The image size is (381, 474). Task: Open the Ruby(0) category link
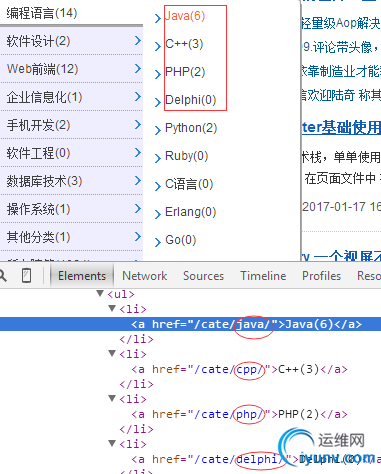click(186, 156)
